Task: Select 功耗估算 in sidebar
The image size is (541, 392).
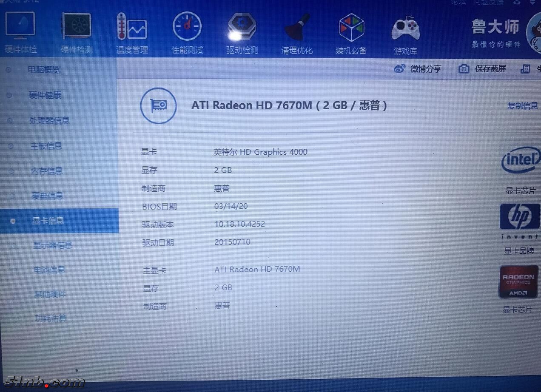Action: coord(51,318)
